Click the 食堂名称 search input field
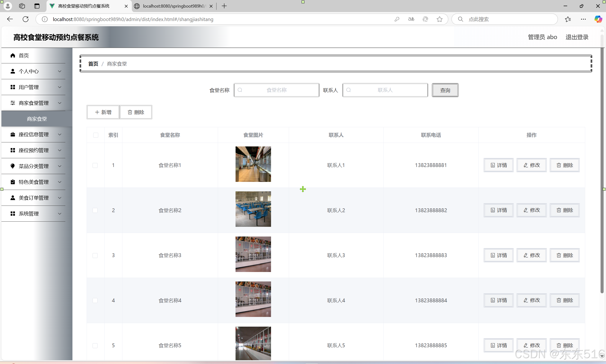This screenshot has width=606, height=364. coord(276,90)
